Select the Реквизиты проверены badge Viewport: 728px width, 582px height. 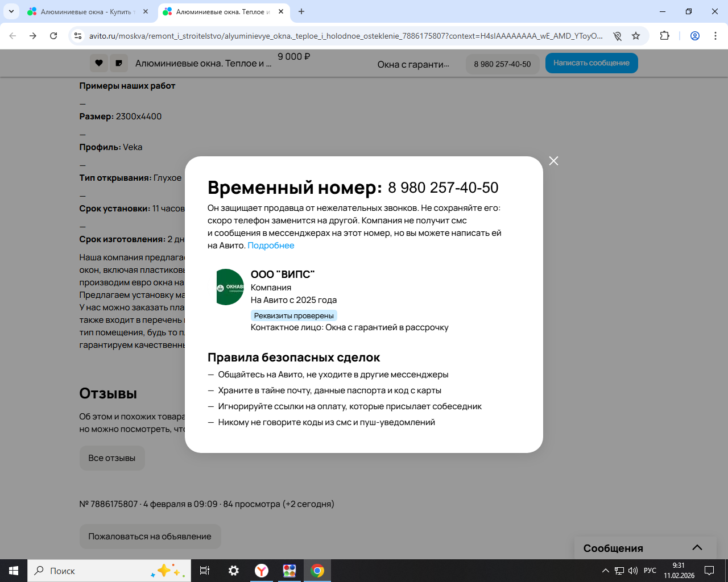coord(294,315)
